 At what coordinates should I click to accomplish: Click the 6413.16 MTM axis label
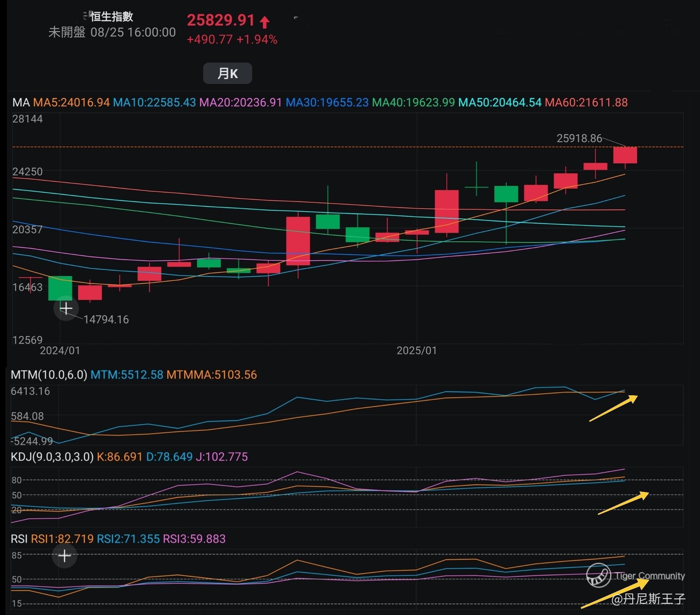[x=30, y=391]
